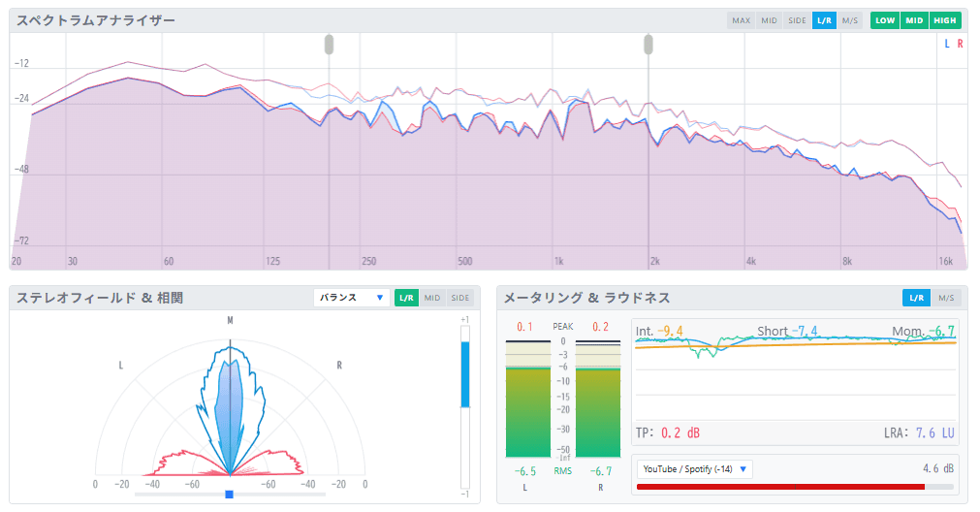Screen dimensions: 980x512
Task: Click the high crossover handle near 2k
Action: 648,45
